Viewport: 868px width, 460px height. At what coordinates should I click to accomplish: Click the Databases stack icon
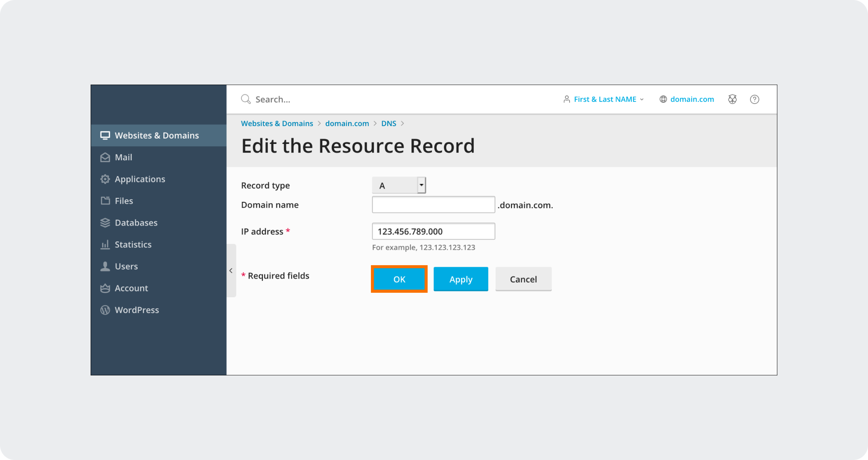[105, 223]
